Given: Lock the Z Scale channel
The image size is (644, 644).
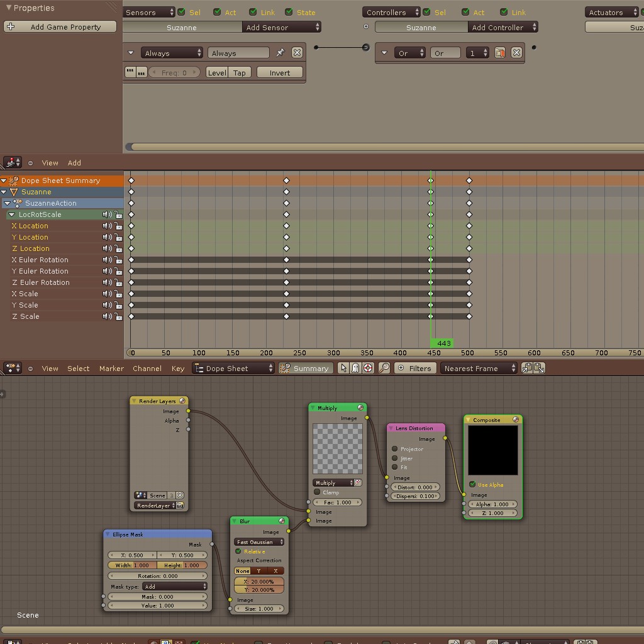Looking at the screenshot, I should pos(119,316).
